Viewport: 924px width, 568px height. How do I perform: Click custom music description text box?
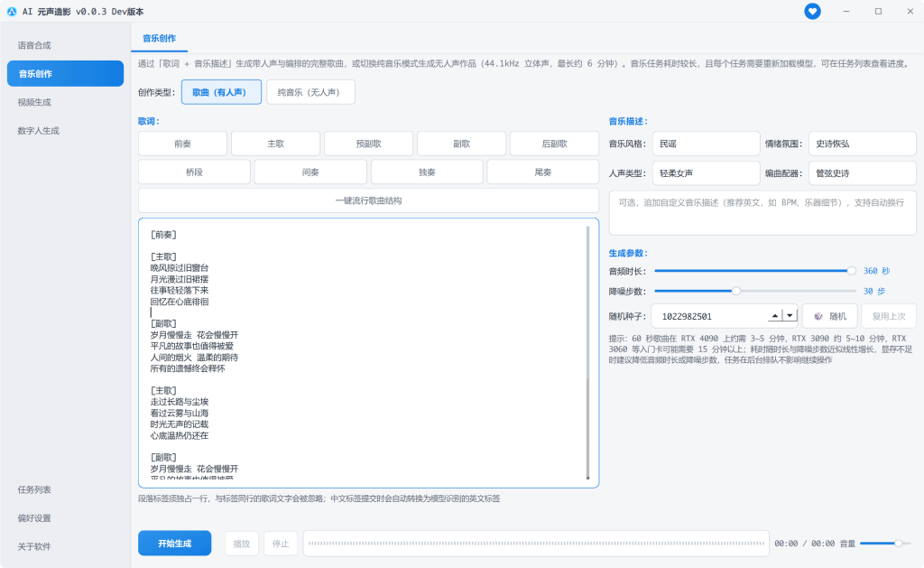762,212
